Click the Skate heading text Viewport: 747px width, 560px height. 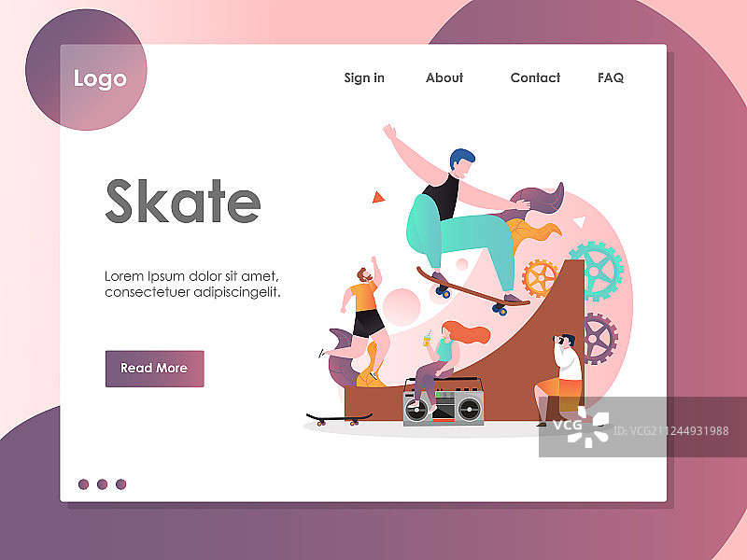click(x=183, y=201)
